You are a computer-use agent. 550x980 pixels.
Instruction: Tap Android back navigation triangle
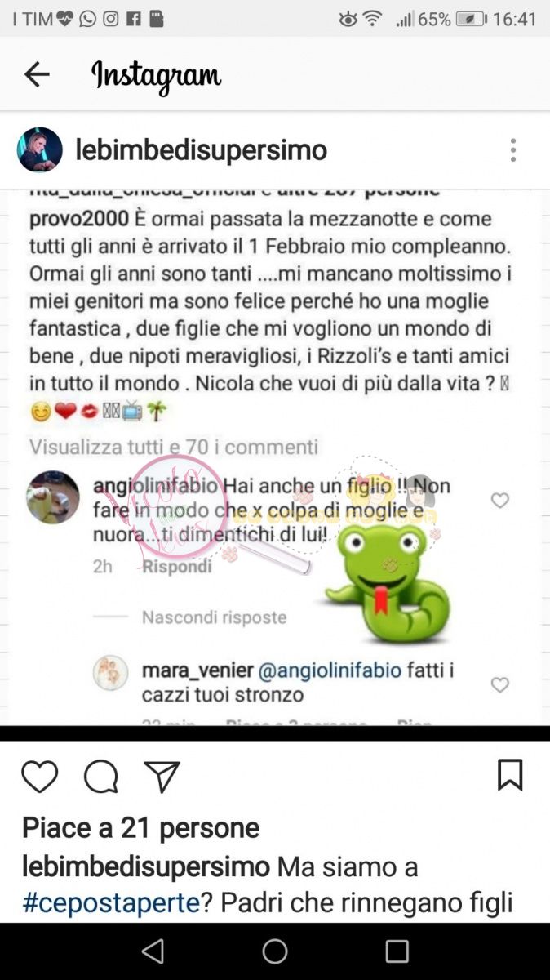point(153,951)
